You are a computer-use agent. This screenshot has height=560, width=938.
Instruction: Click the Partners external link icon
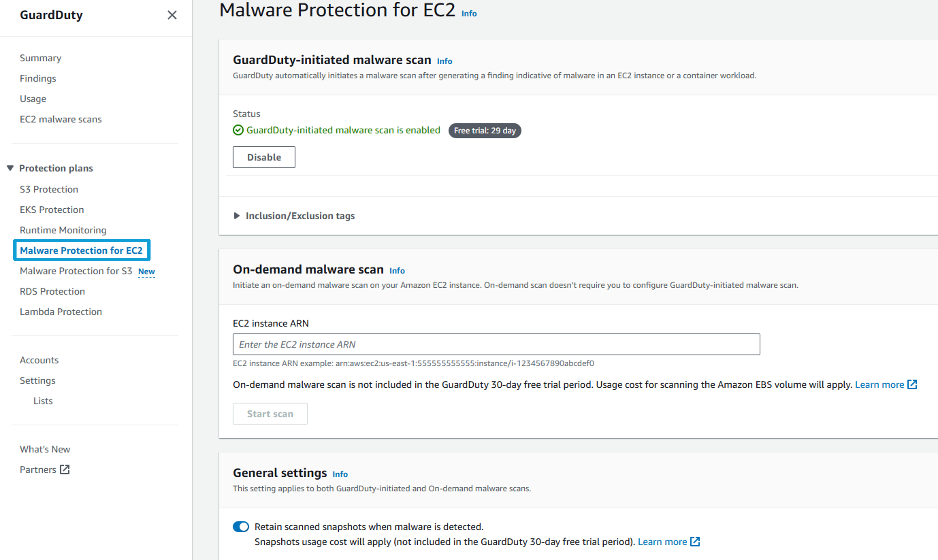pyautogui.click(x=65, y=469)
